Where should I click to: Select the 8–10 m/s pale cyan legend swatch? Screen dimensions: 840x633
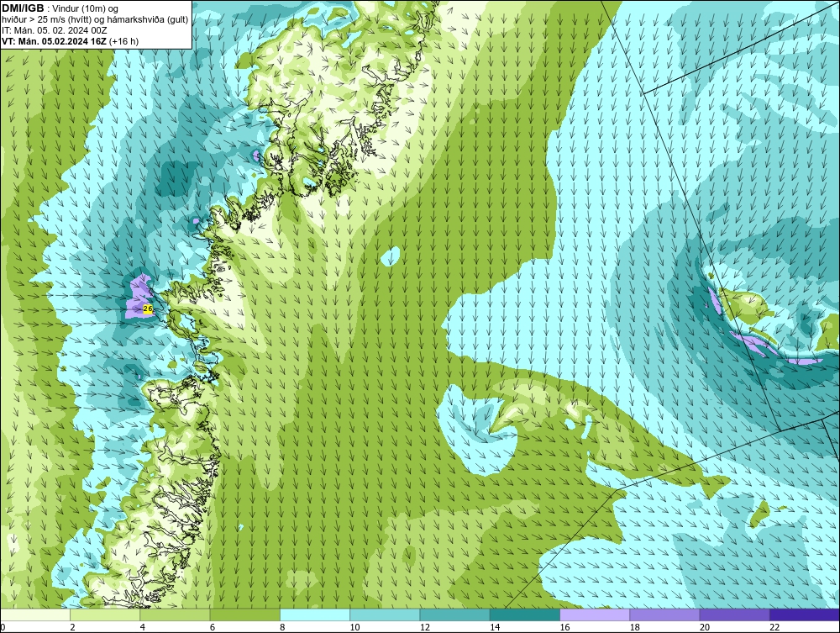(x=315, y=615)
